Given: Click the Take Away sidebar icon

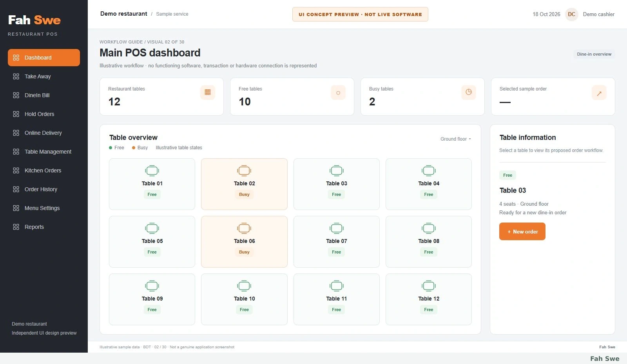Looking at the screenshot, I should pyautogui.click(x=16, y=76).
